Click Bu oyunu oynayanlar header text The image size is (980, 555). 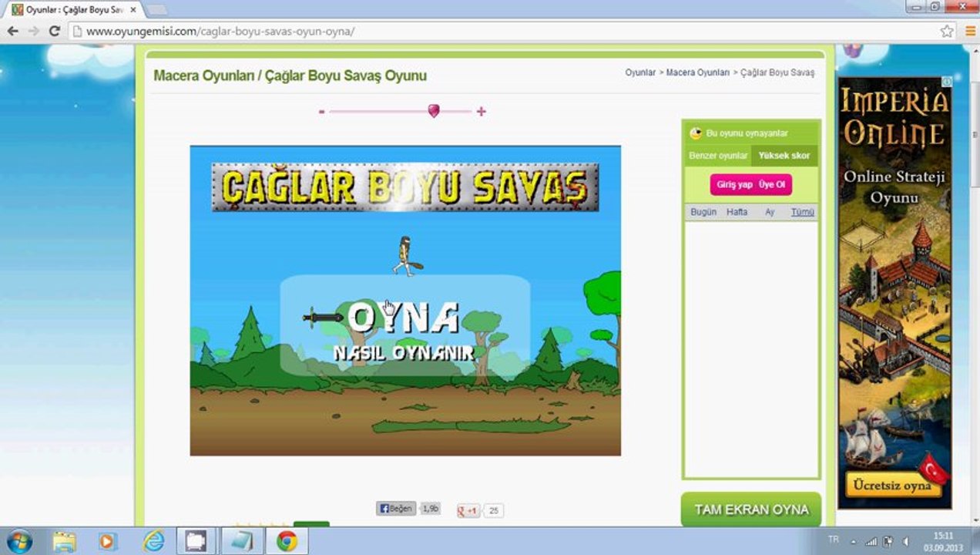pos(747,133)
